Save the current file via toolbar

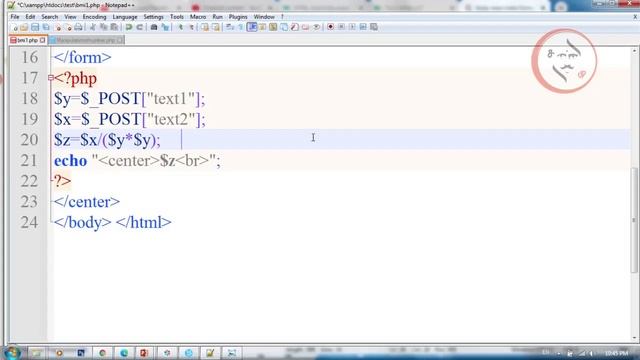[35, 27]
